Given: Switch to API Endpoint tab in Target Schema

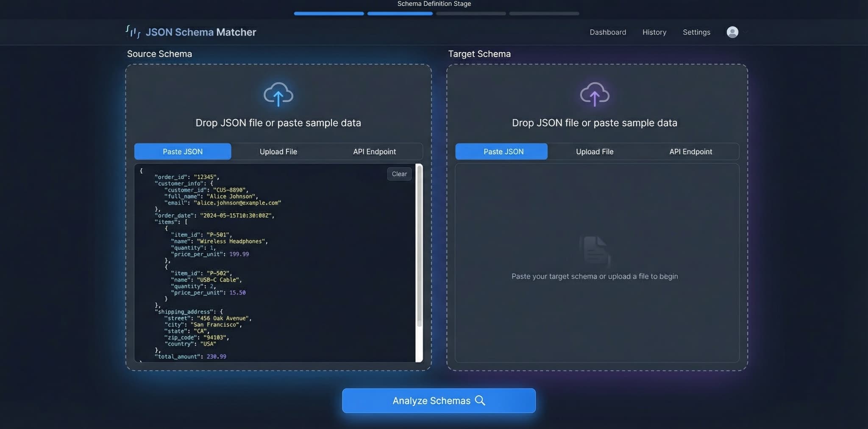Looking at the screenshot, I should coord(690,152).
